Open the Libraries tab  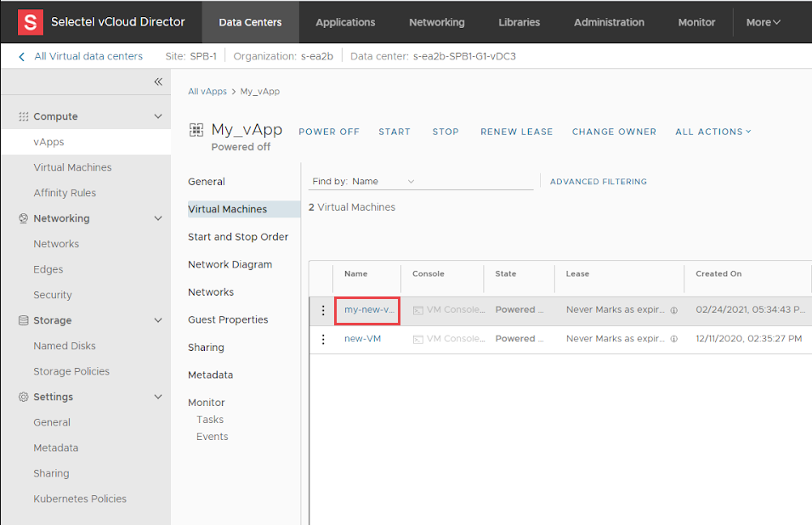[x=519, y=22]
